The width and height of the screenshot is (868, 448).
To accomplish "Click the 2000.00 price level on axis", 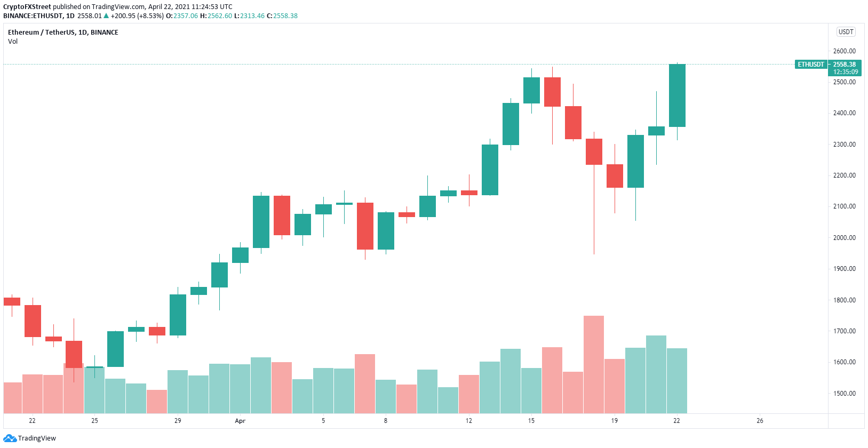I will click(x=845, y=238).
